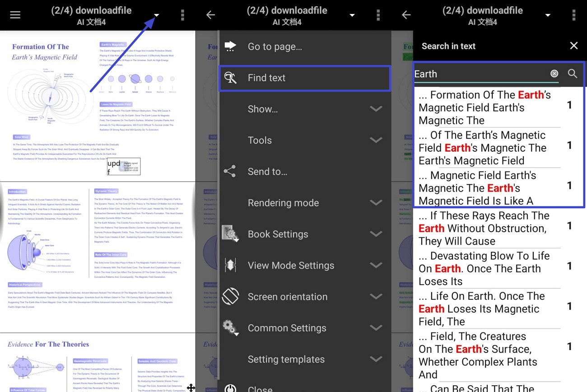The width and height of the screenshot is (587, 392).
Task: Click the Go to page arrow icon
Action: coord(230,46)
